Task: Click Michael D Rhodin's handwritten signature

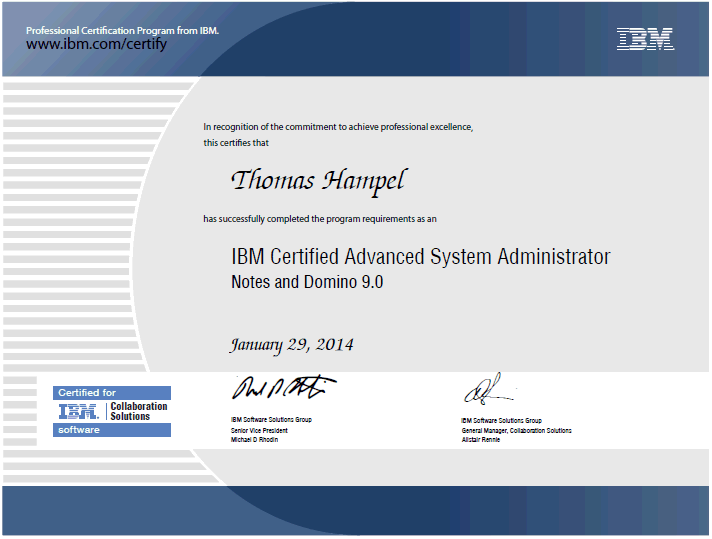Action: pyautogui.click(x=284, y=387)
